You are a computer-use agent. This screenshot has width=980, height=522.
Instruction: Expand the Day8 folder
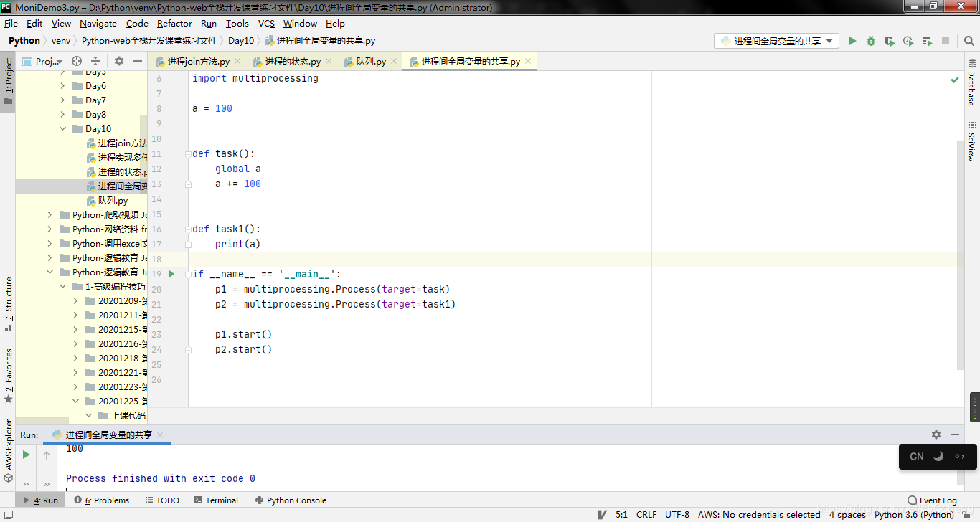(63, 115)
